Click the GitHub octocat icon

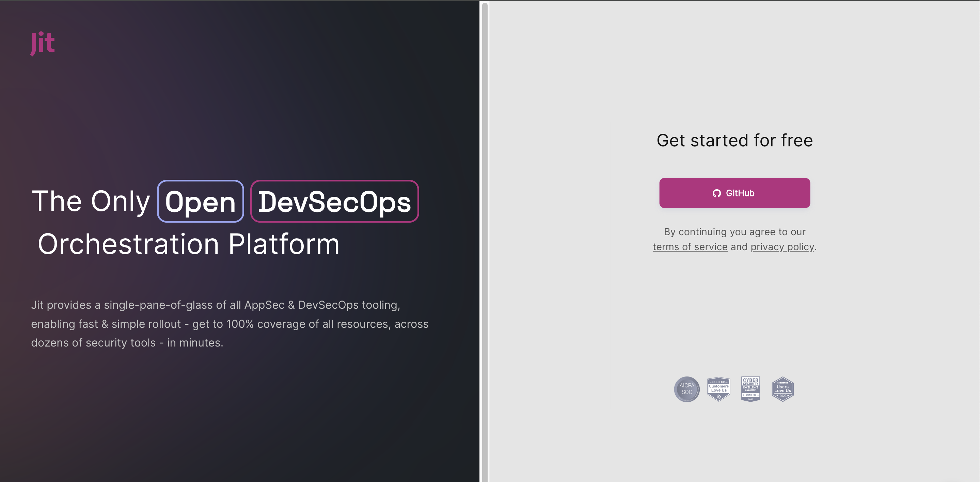(716, 193)
